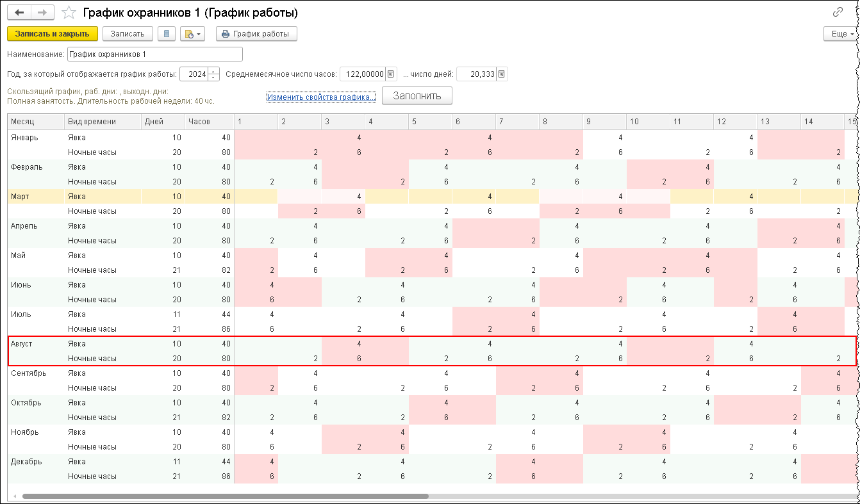Select Ночные часы in the Декабрь block
Image resolution: width=860 pixels, height=504 pixels.
click(103, 476)
